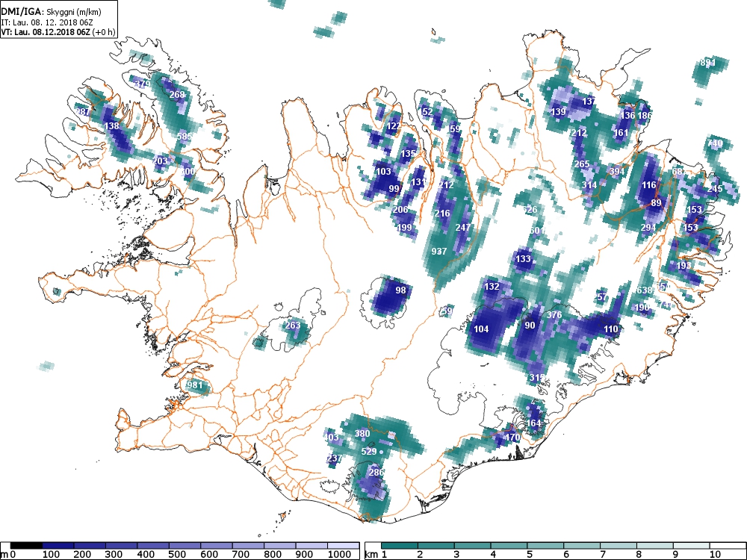Click the visibility value 199 on the map

(404, 228)
